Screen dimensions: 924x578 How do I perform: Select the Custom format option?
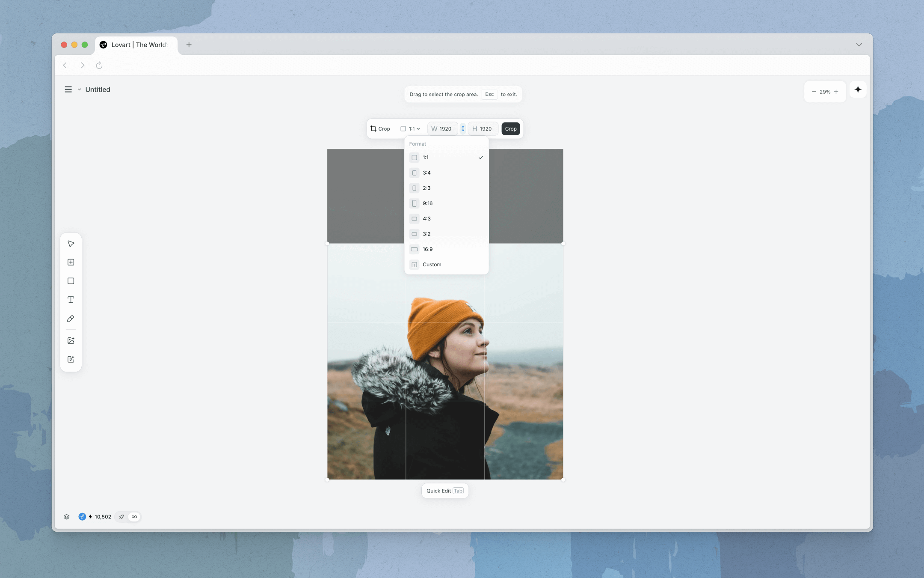click(x=447, y=265)
